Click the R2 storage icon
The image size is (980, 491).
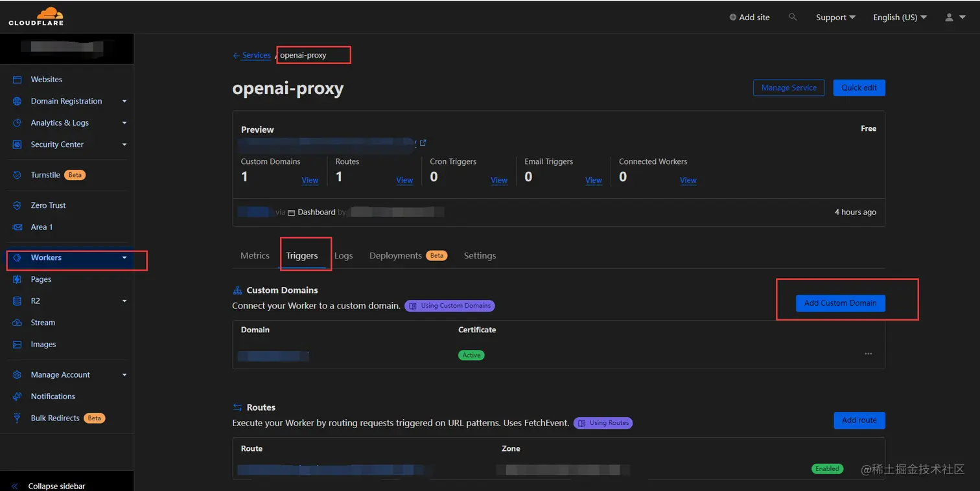pos(17,301)
